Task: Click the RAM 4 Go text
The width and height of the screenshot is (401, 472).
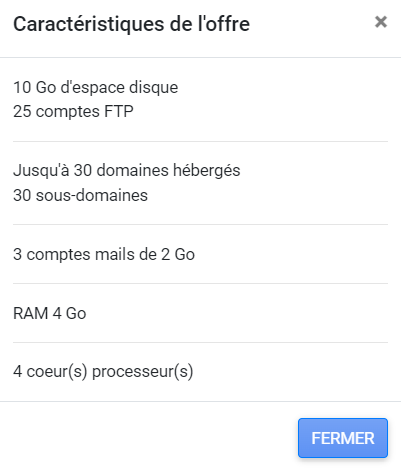Action: tap(50, 313)
